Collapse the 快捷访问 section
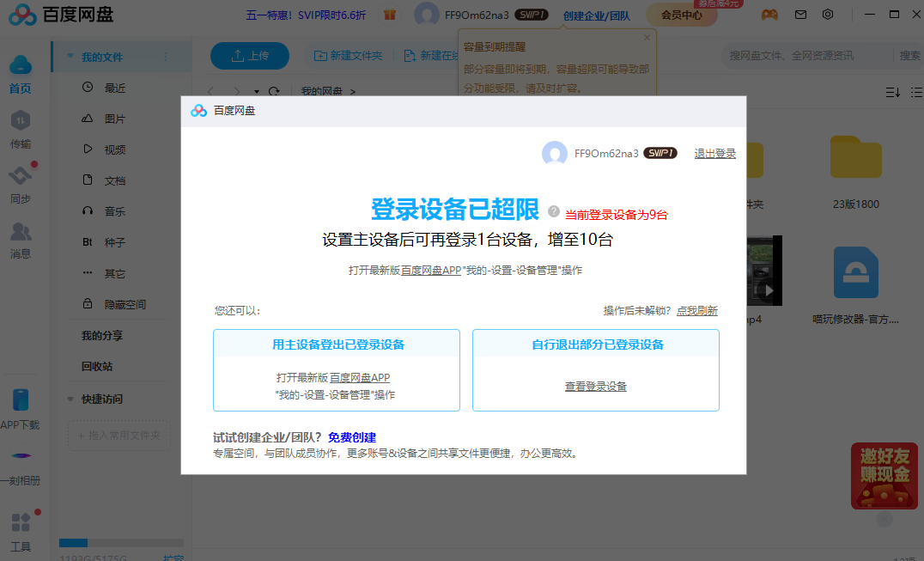This screenshot has height=561, width=924. pos(70,399)
